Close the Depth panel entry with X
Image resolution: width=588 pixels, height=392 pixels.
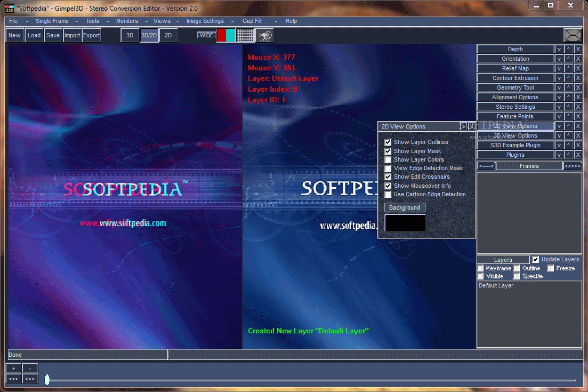pos(578,49)
